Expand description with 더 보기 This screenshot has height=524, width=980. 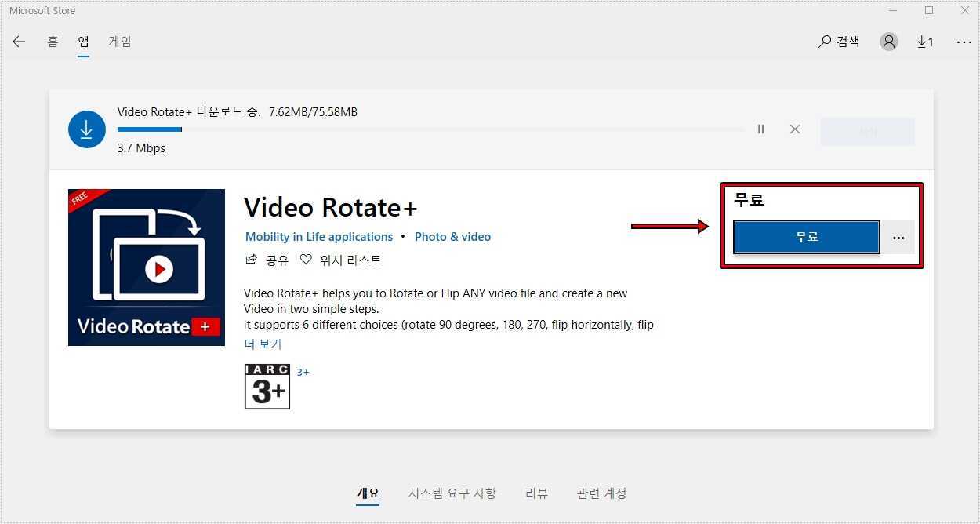pos(263,344)
